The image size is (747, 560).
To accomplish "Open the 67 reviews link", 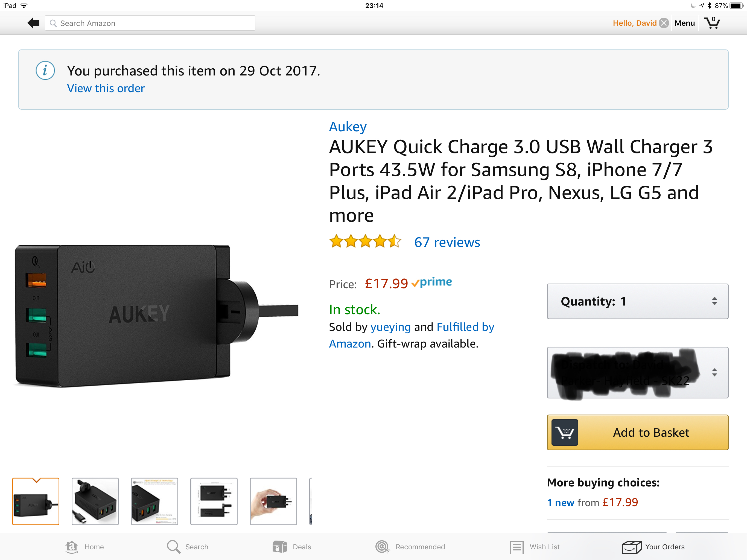I will click(447, 242).
